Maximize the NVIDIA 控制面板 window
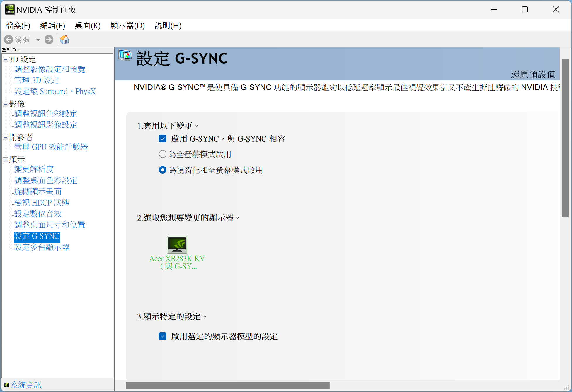 [x=525, y=9]
